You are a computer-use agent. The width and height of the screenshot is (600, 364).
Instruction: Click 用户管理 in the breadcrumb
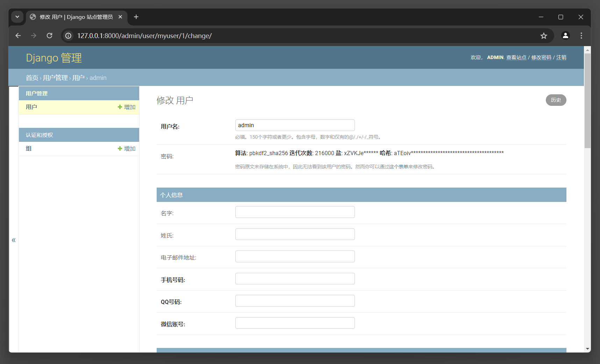[55, 78]
